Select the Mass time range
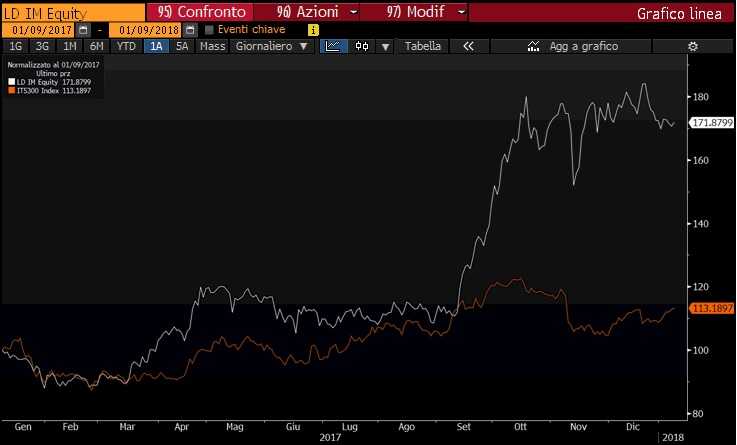Image resolution: width=737 pixels, height=445 pixels. pos(212,46)
